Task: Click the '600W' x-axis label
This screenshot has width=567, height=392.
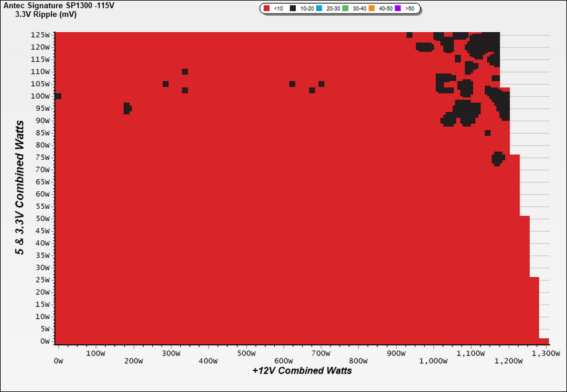Action: click(283, 361)
